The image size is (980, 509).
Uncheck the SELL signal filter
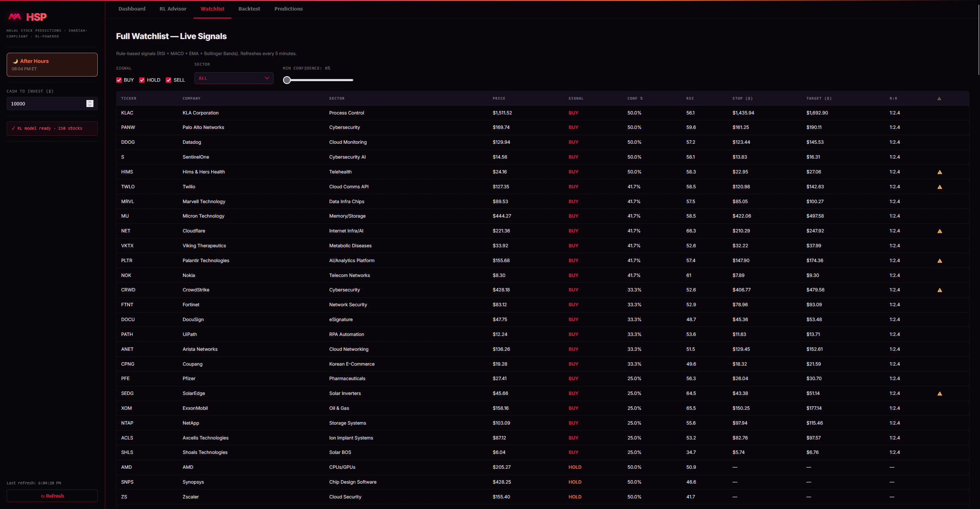pos(168,80)
